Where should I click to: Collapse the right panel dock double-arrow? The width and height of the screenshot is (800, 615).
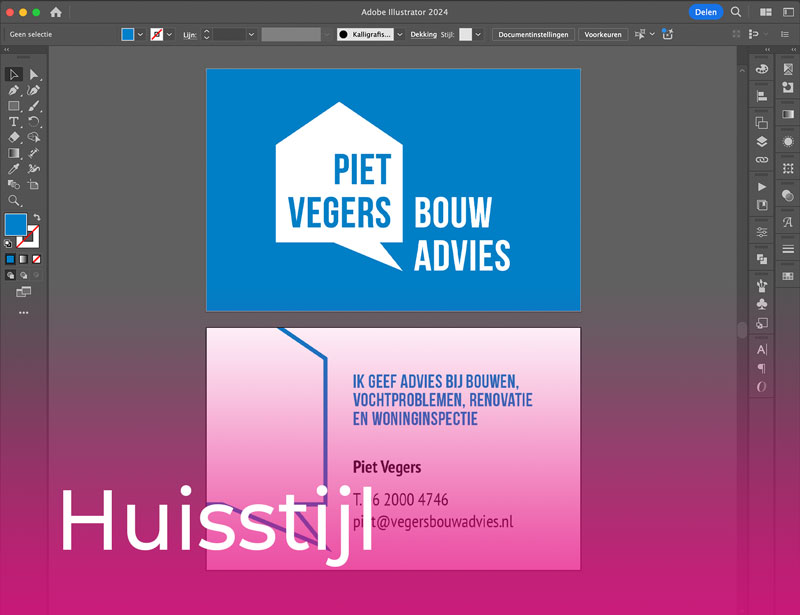pos(794,50)
